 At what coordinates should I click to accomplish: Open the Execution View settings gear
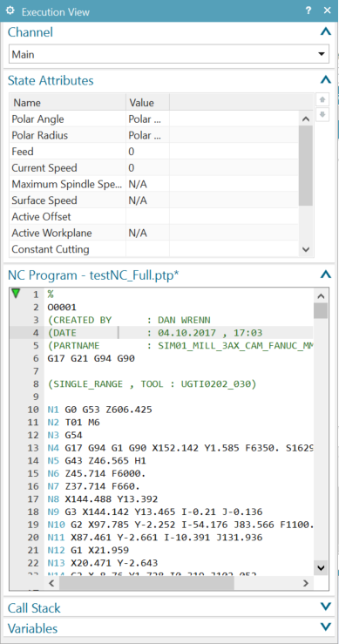[10, 10]
